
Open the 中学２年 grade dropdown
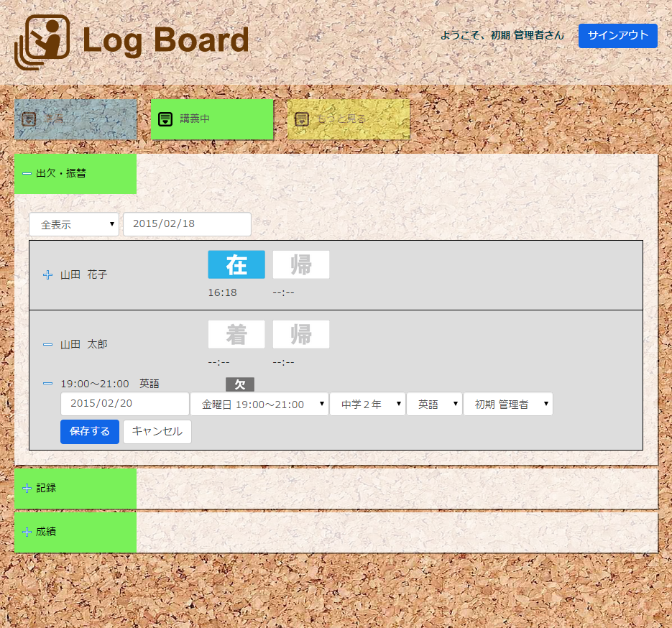(367, 405)
